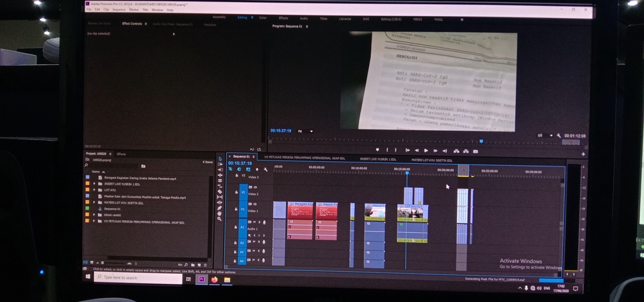Create a New Bin in Project panel
Viewport: 644px width, 302px height.
(193, 264)
